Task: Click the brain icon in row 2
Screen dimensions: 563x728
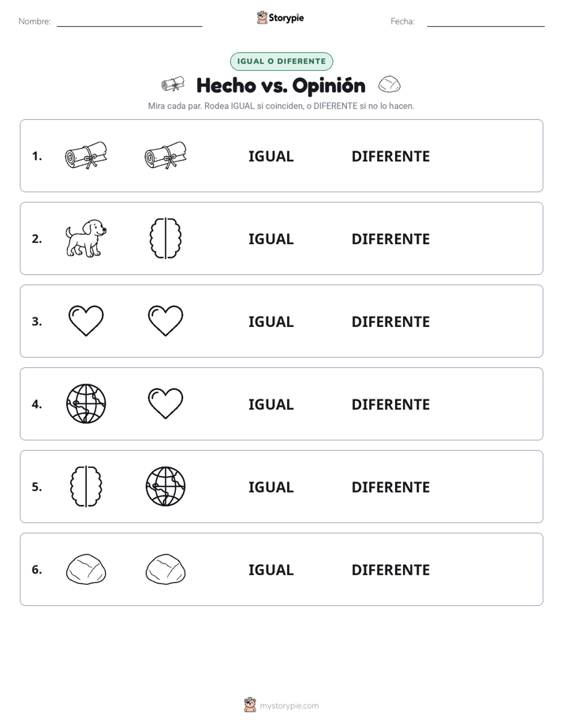Action: (x=166, y=238)
